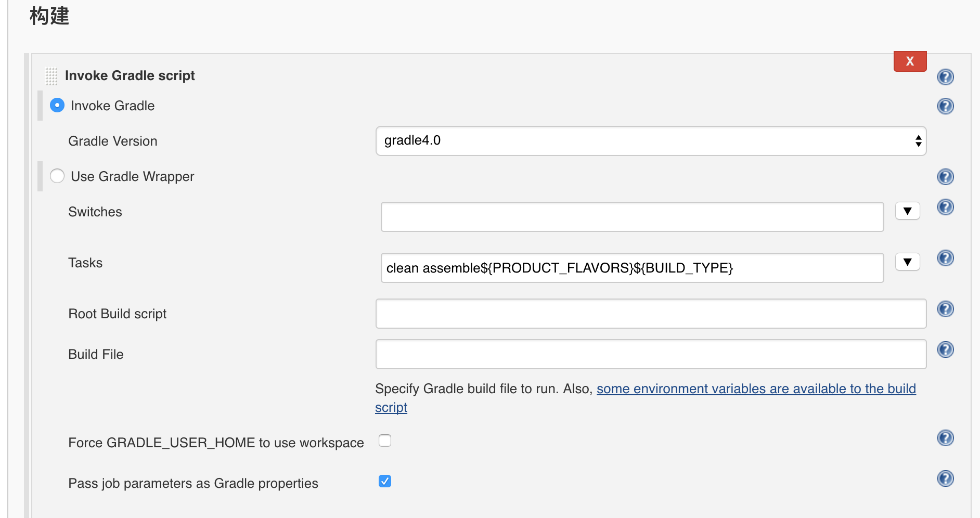Grab the drag handle of Invoke Gradle script

click(51, 76)
